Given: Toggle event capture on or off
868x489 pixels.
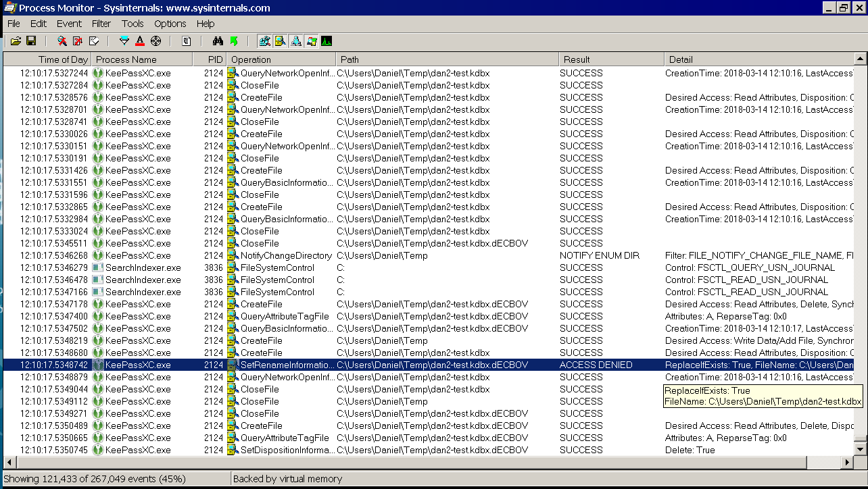Looking at the screenshot, I should 63,41.
